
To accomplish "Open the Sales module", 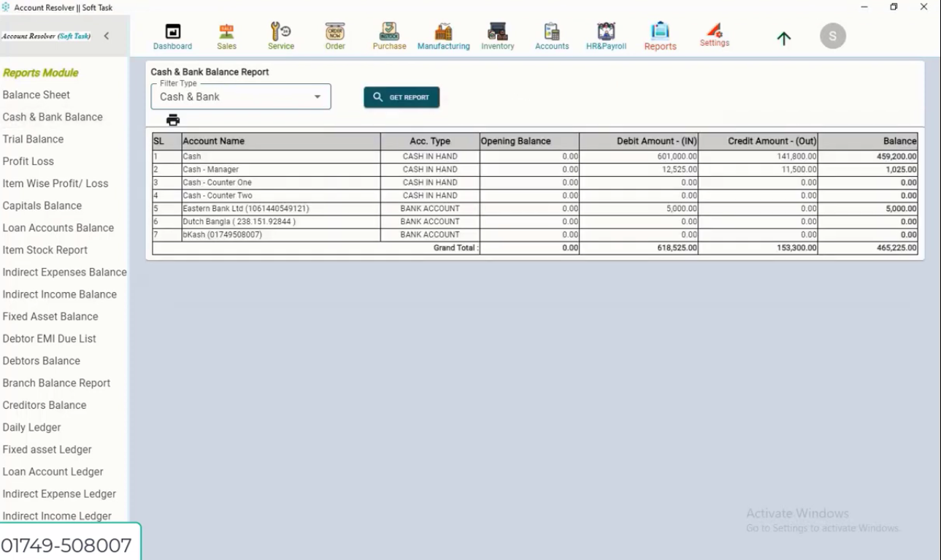I will pyautogui.click(x=226, y=34).
